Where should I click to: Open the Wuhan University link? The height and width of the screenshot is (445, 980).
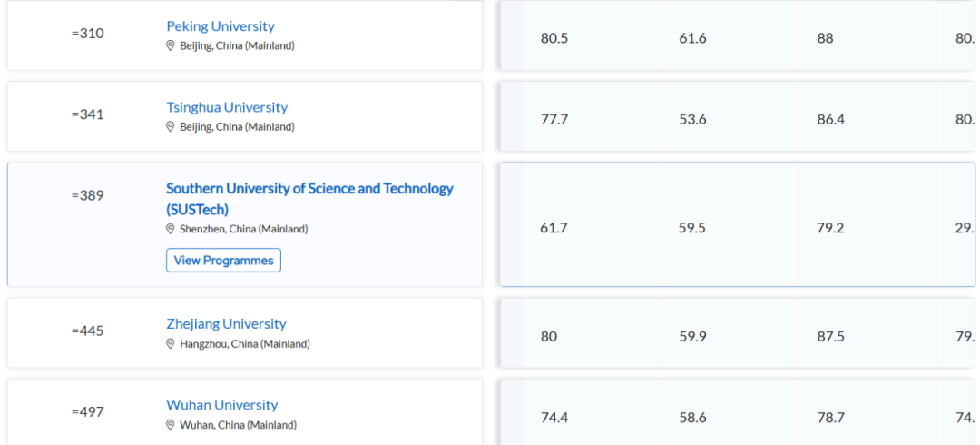pyautogui.click(x=222, y=405)
